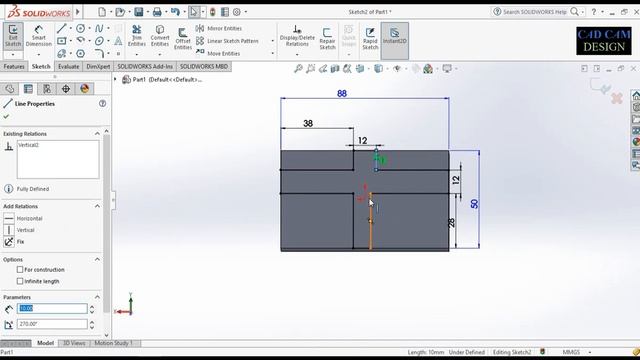Open Display/Delete Relations
The height and width of the screenshot is (360, 640).
pyautogui.click(x=297, y=36)
